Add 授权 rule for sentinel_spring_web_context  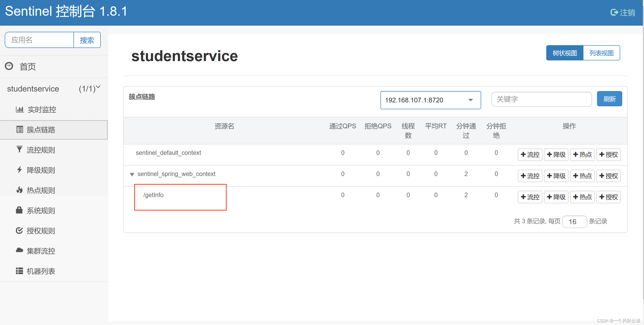coord(609,176)
